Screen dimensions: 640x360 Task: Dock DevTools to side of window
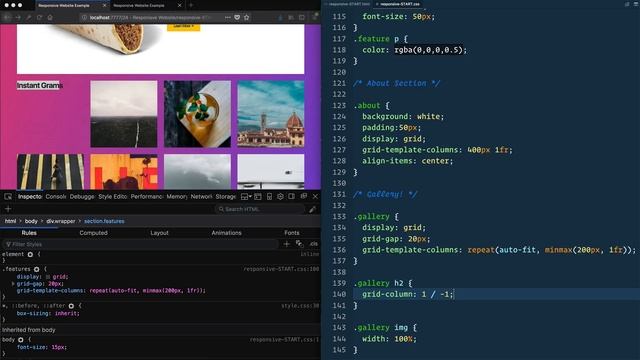click(x=291, y=197)
